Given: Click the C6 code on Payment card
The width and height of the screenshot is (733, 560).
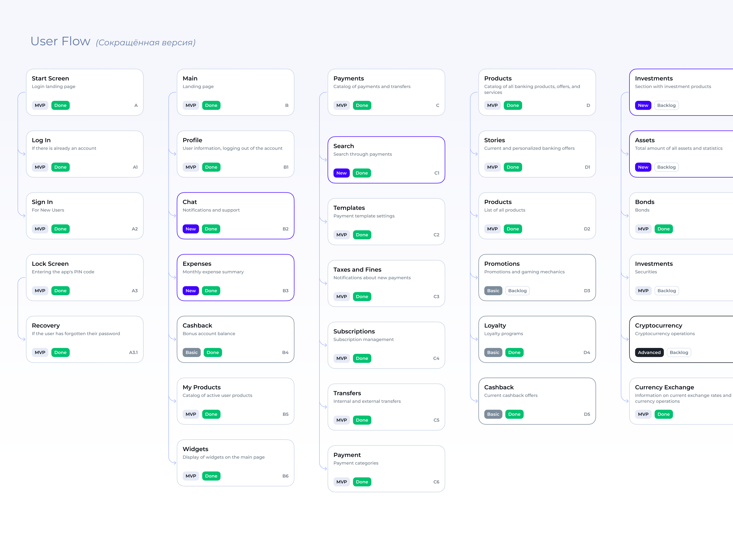Looking at the screenshot, I should pyautogui.click(x=436, y=482).
